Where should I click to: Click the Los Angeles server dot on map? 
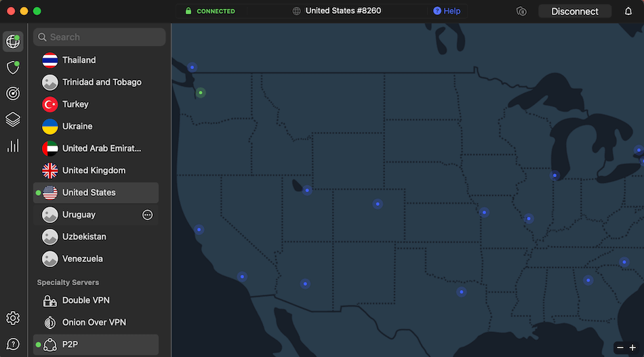(242, 276)
